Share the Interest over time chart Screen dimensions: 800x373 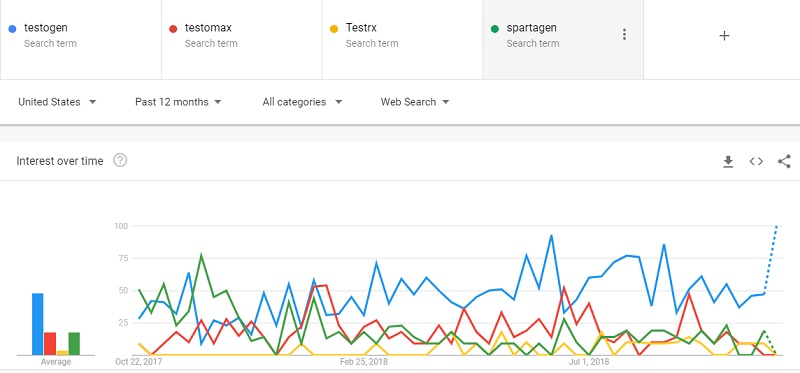tap(784, 162)
